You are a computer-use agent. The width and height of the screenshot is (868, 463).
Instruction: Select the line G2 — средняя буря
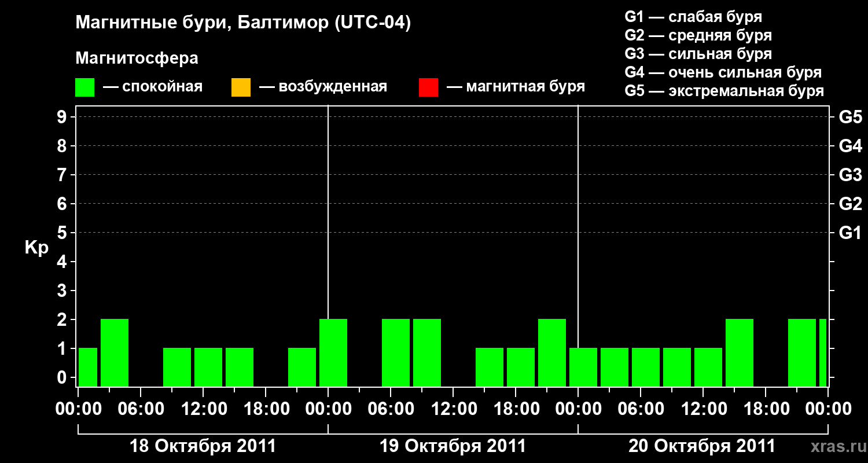click(x=698, y=35)
